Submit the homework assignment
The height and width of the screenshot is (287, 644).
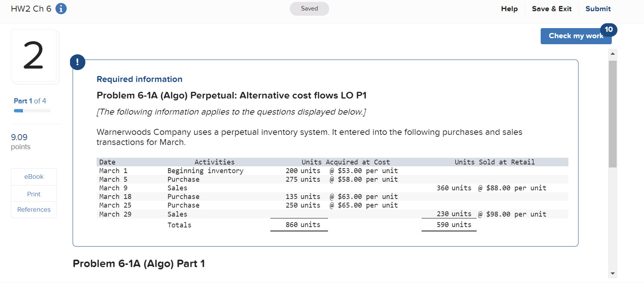(598, 9)
